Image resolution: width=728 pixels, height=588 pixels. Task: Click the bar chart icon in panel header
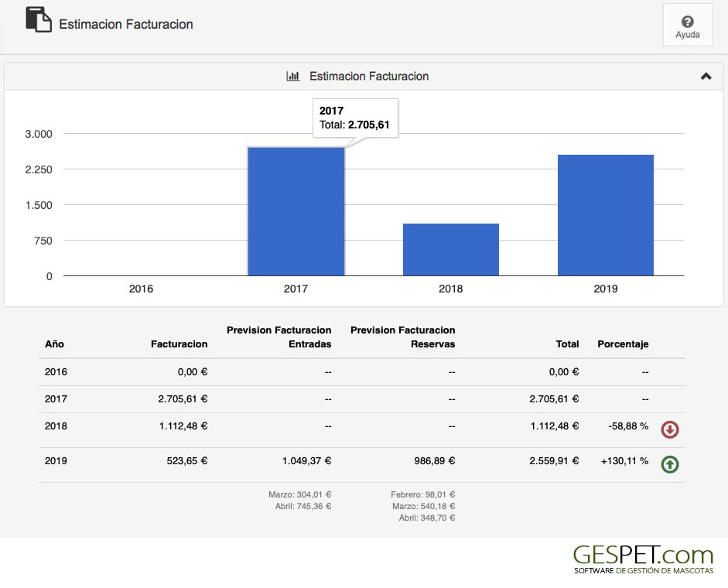point(292,77)
